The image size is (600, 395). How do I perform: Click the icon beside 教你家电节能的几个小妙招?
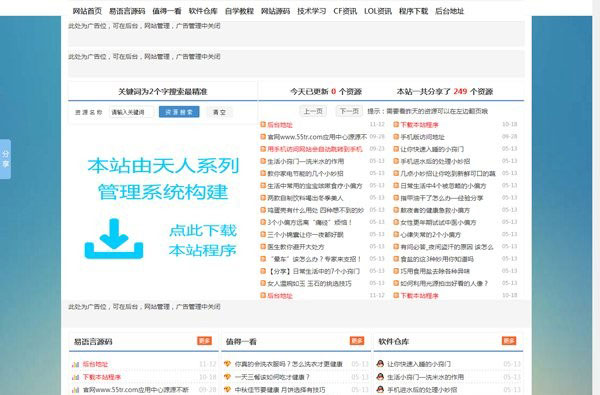[263, 173]
